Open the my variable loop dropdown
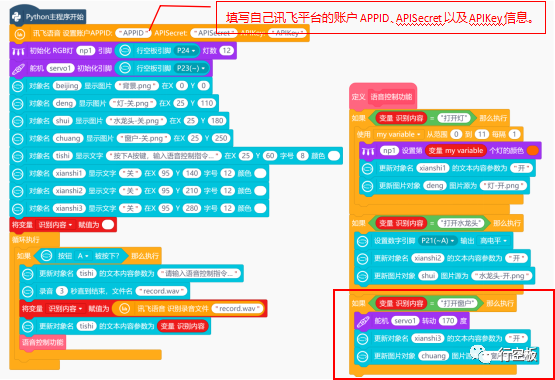This screenshot has height=380, width=555. point(398,134)
